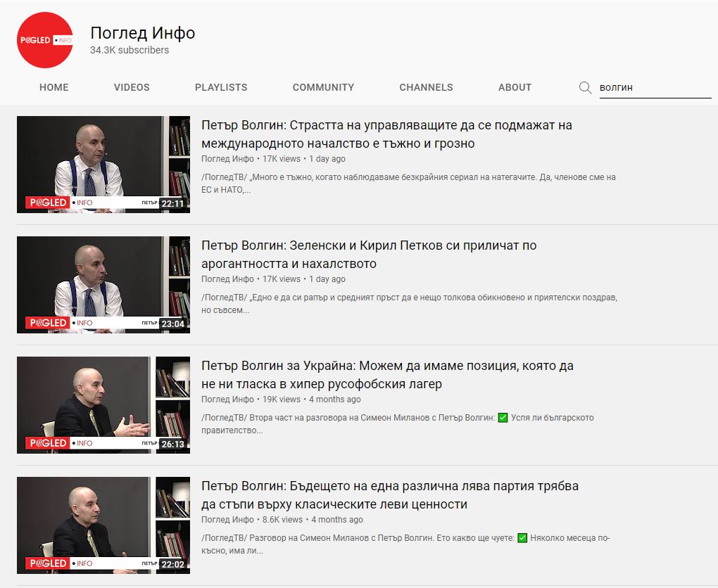Click the channel search magnifier icon
718x588 pixels.
585,87
